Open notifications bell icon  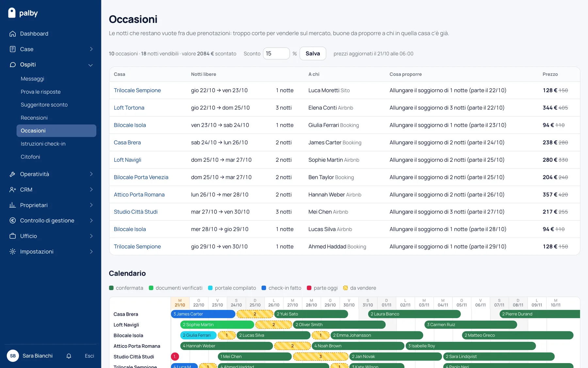[x=69, y=356]
